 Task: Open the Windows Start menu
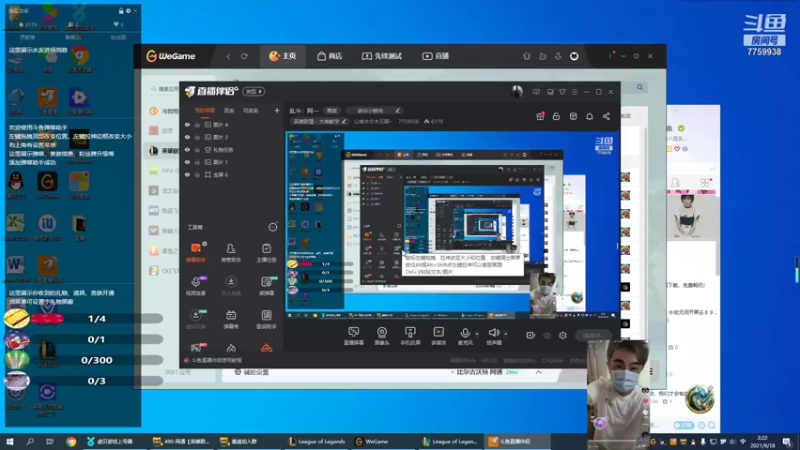coord(9,441)
